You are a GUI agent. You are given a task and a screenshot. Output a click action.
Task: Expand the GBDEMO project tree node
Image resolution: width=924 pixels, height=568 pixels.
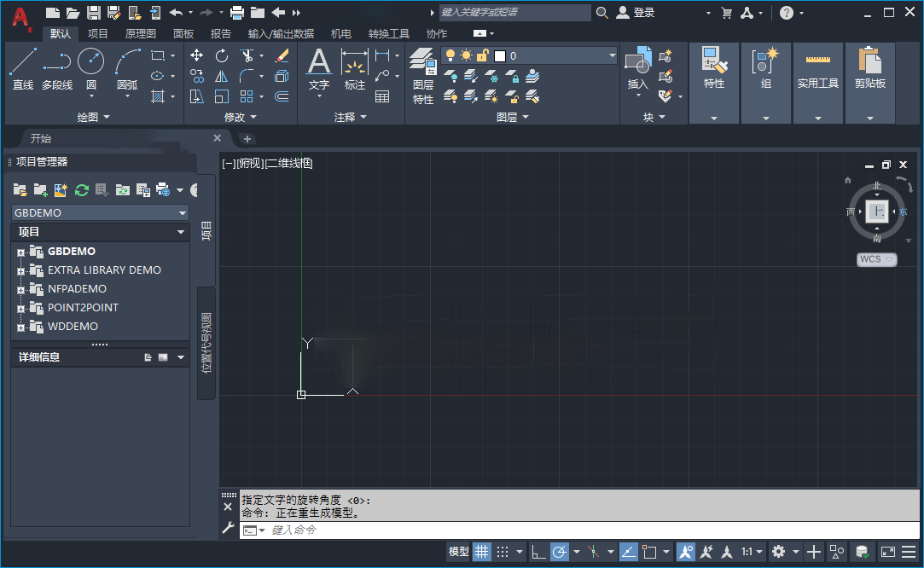(x=20, y=252)
